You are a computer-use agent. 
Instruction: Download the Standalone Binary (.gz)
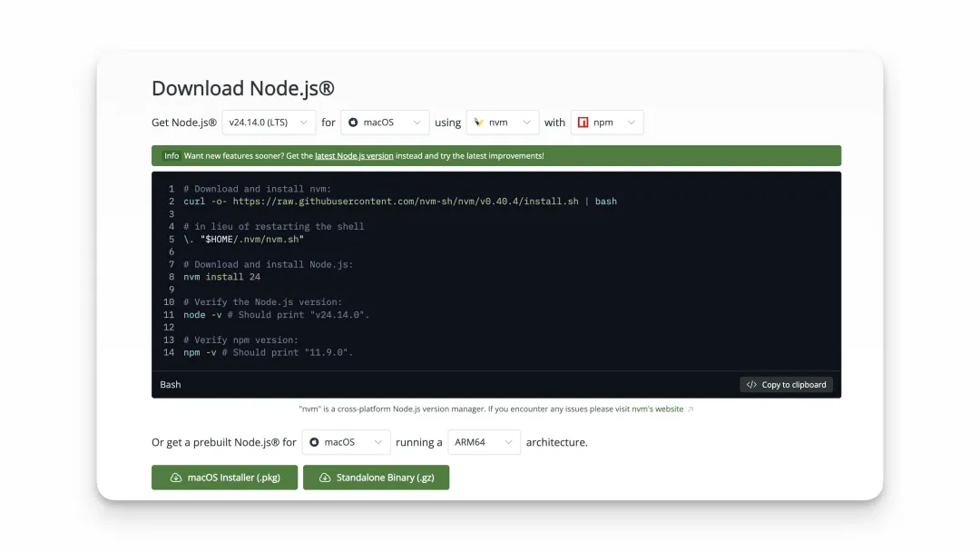pyautogui.click(x=376, y=478)
